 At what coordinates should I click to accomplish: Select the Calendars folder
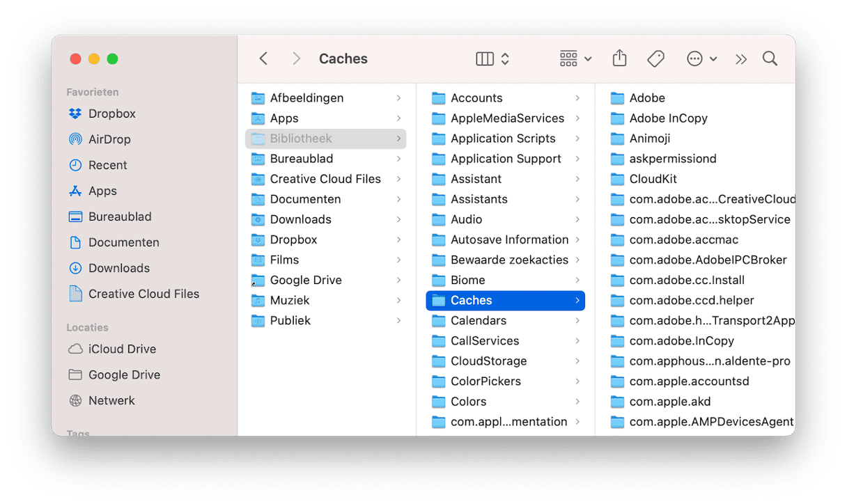point(478,320)
